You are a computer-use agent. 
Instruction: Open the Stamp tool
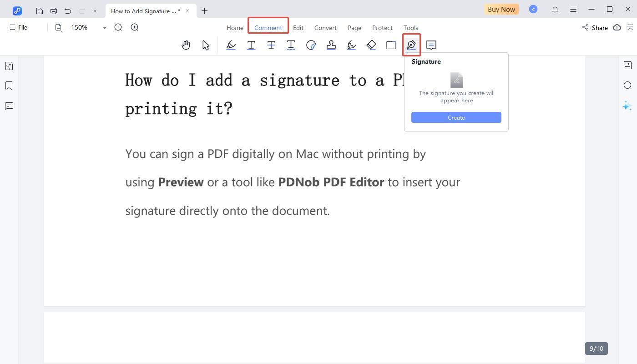(x=331, y=45)
